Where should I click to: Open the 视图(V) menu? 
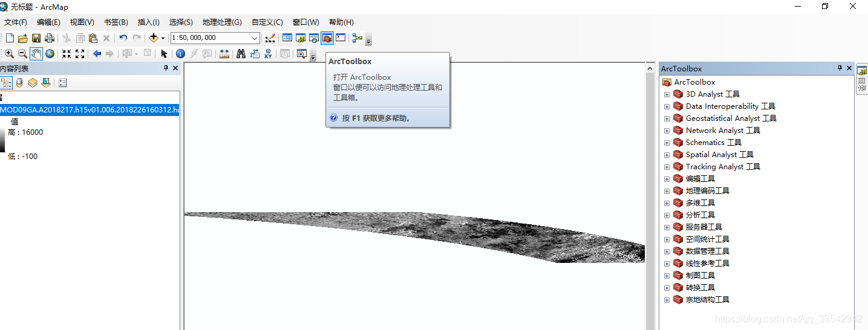pyautogui.click(x=82, y=22)
